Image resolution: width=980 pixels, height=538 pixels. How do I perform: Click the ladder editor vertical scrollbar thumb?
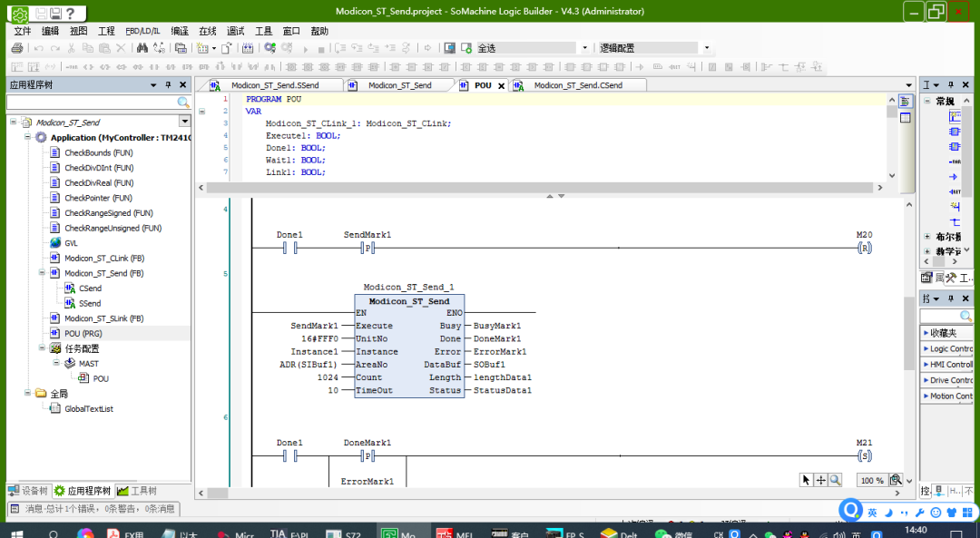click(908, 333)
